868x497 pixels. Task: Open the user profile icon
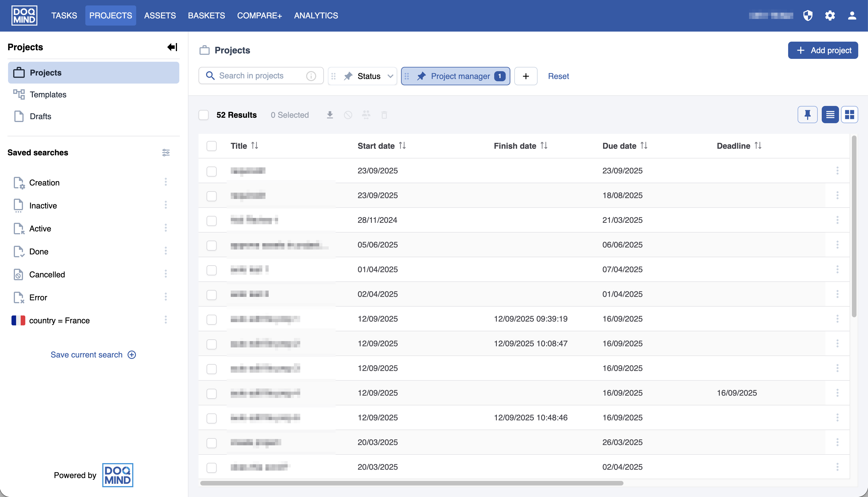[852, 15]
